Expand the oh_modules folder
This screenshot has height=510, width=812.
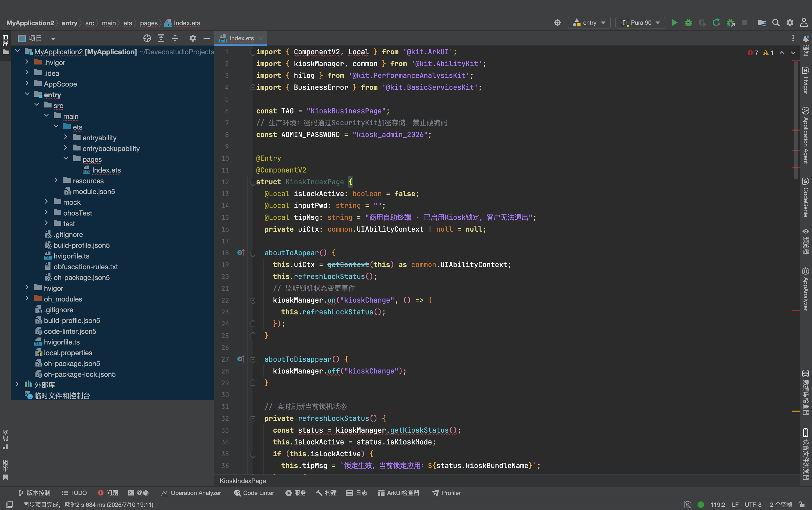pyautogui.click(x=27, y=299)
